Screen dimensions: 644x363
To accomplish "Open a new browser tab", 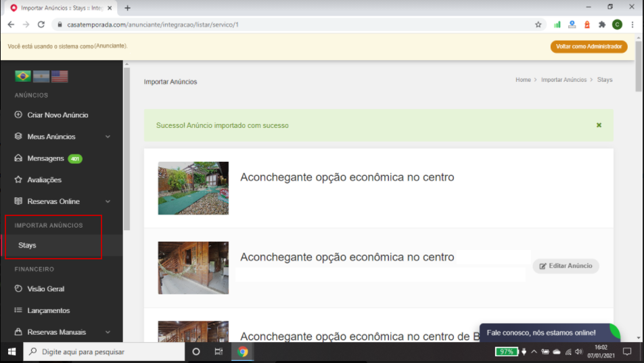I will [x=127, y=8].
